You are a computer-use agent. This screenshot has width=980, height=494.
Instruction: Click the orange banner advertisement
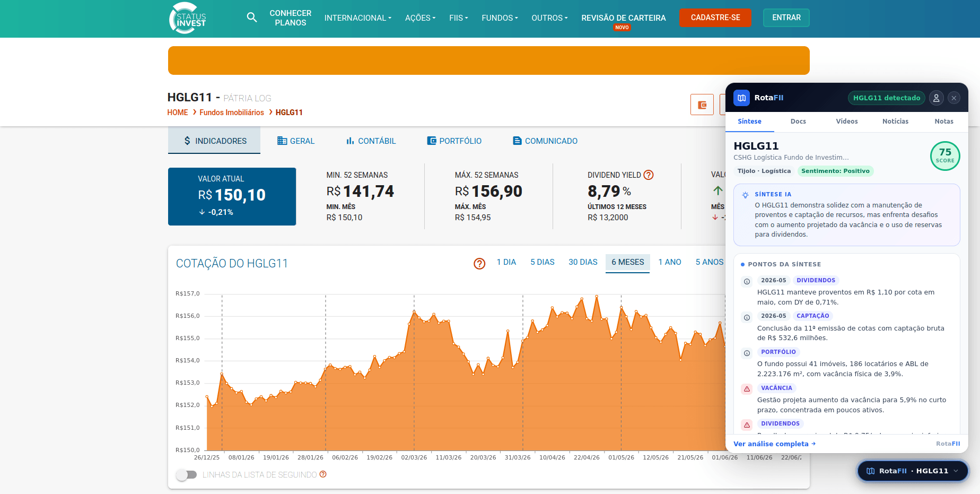(x=489, y=60)
